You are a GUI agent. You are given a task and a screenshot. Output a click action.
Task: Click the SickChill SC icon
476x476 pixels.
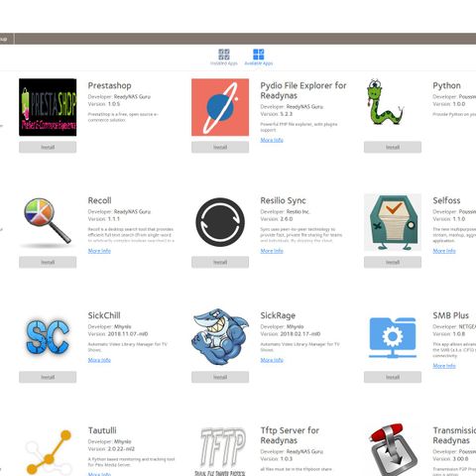tap(48, 337)
